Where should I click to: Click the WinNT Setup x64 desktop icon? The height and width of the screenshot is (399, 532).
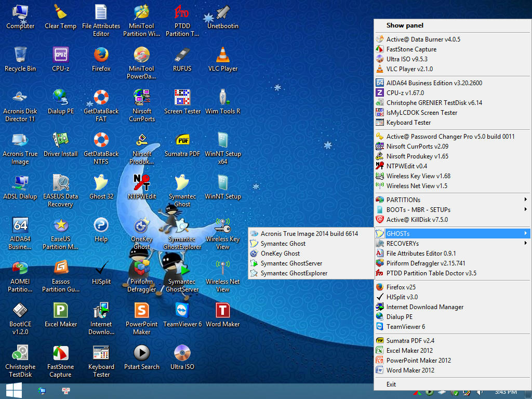tap(223, 148)
